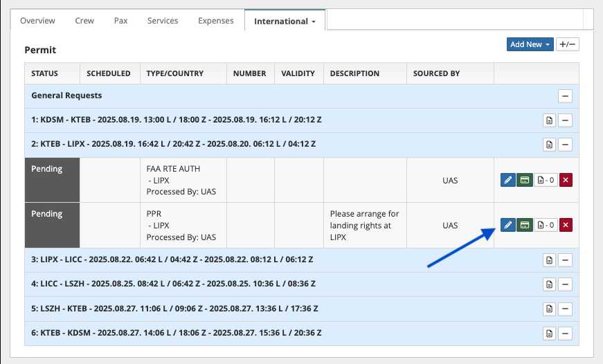
Task: Open payment card icon for PPR permit
Action: point(525,225)
